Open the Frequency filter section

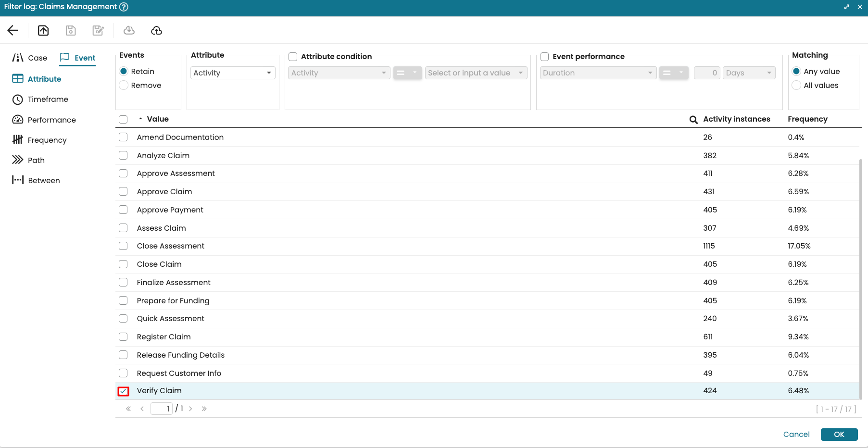[x=47, y=140]
